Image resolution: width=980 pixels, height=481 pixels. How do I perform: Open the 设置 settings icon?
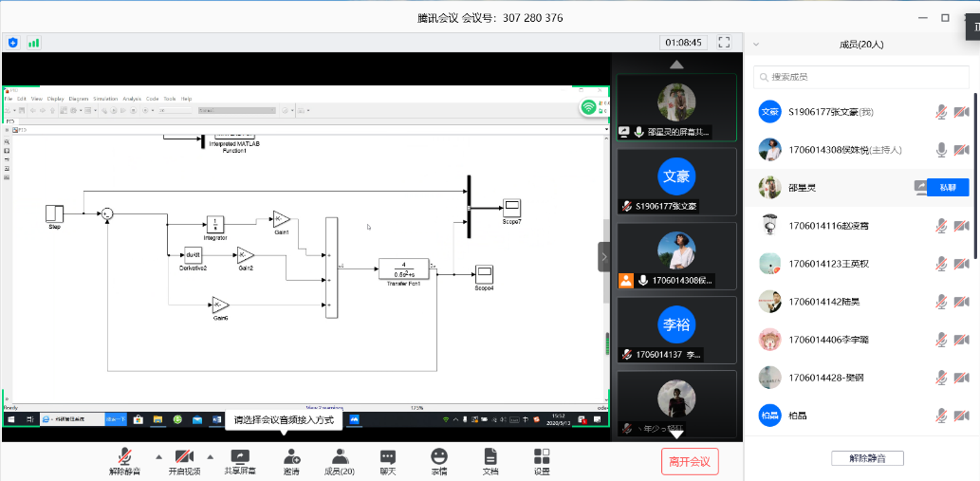pos(542,457)
